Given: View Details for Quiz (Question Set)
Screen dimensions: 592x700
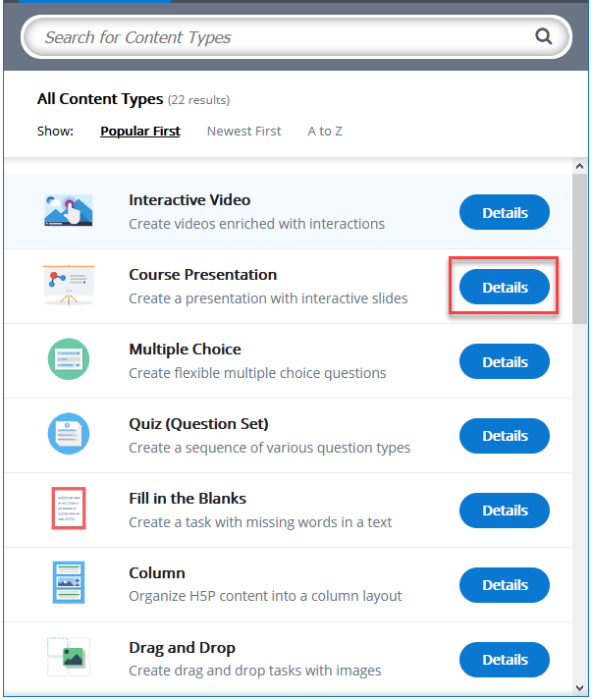Looking at the screenshot, I should (505, 436).
